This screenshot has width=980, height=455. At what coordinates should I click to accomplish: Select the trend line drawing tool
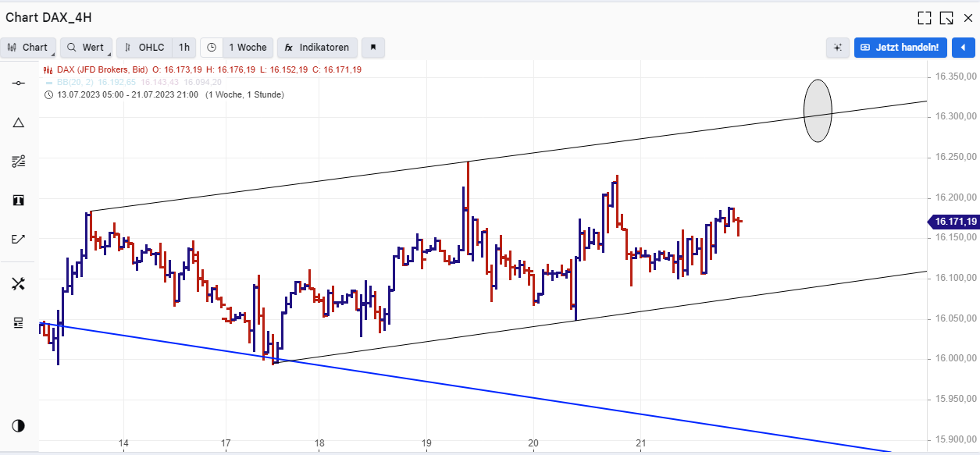(x=19, y=83)
